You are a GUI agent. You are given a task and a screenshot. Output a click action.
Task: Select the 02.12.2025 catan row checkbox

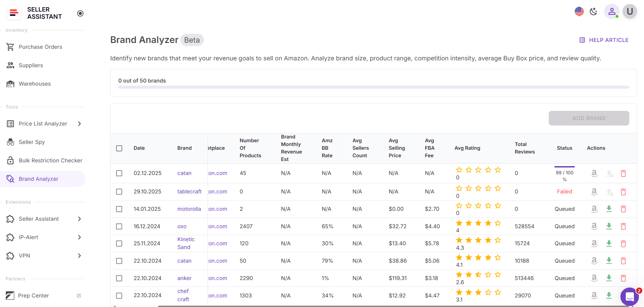tap(119, 173)
